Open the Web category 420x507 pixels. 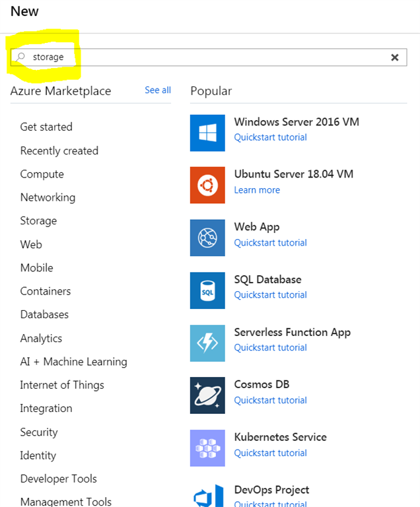pos(31,244)
